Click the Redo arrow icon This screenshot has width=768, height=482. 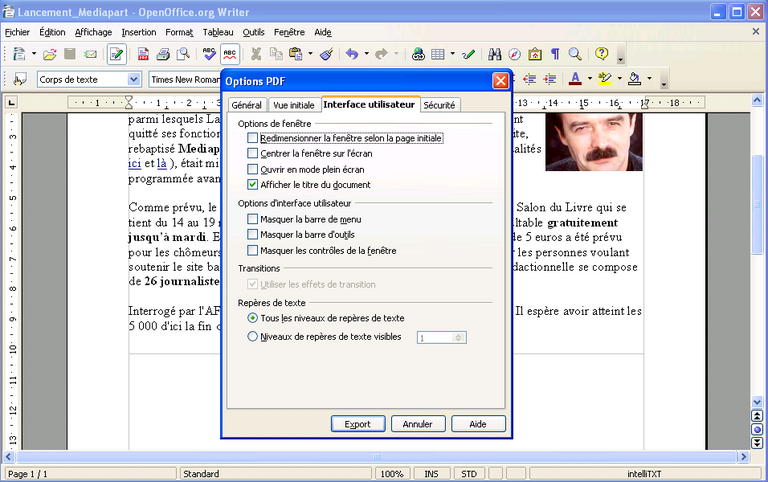382,54
